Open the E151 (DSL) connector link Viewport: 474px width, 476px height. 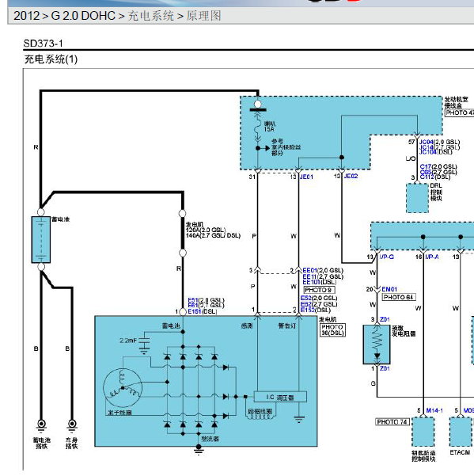click(x=195, y=311)
